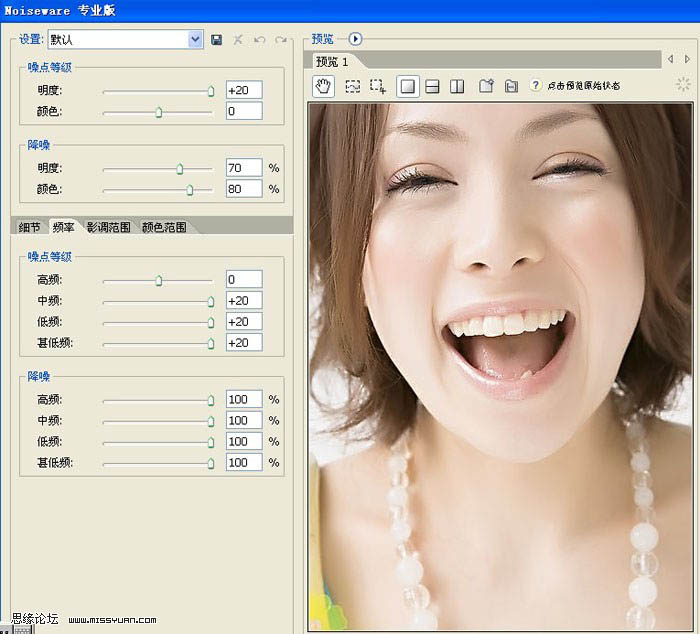Click the delete preset X icon
700x634 pixels.
238,40
